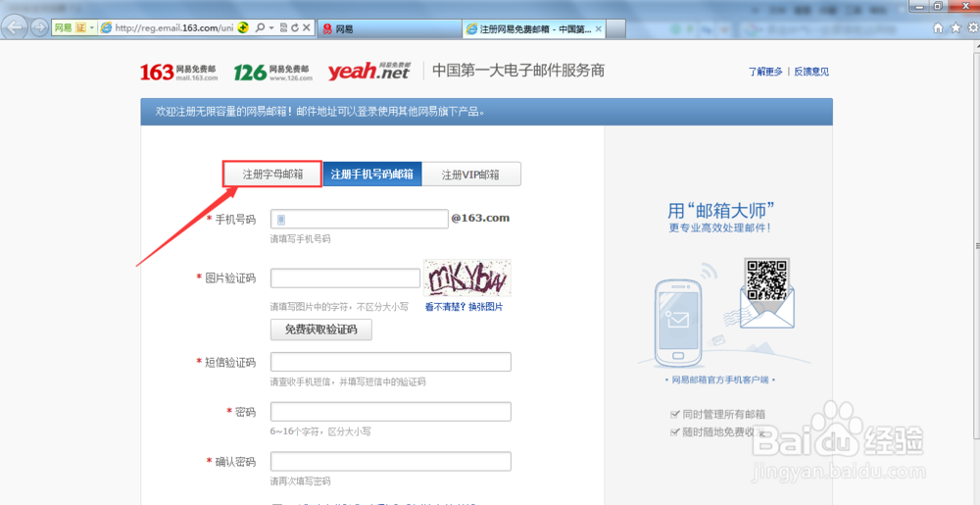Open Favorites with the star icon
The image size is (980, 505).
[x=955, y=28]
